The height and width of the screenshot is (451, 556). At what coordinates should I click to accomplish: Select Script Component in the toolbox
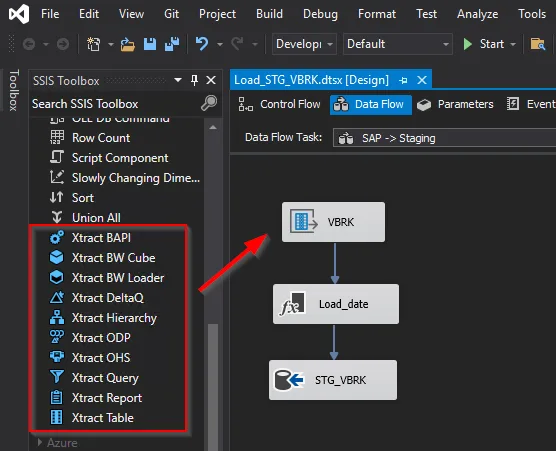tap(120, 158)
